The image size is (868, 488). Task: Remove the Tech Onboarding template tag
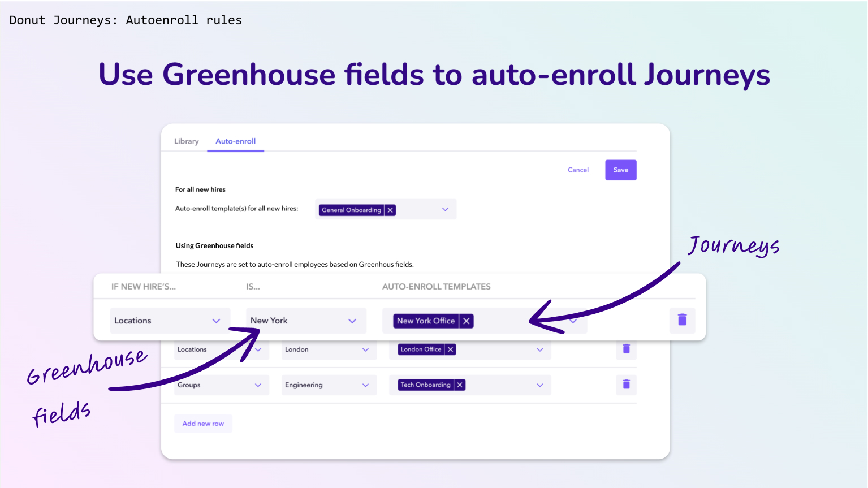tap(460, 385)
